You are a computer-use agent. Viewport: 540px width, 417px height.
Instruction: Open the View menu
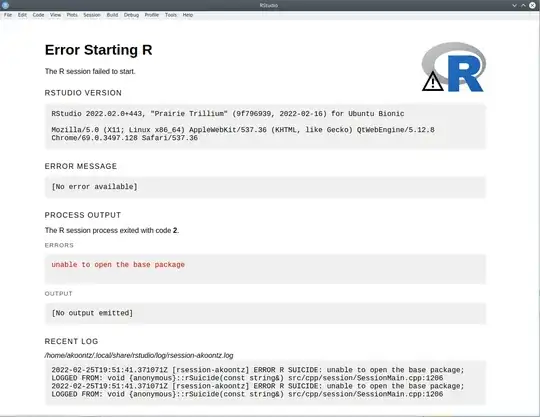[x=55, y=15]
